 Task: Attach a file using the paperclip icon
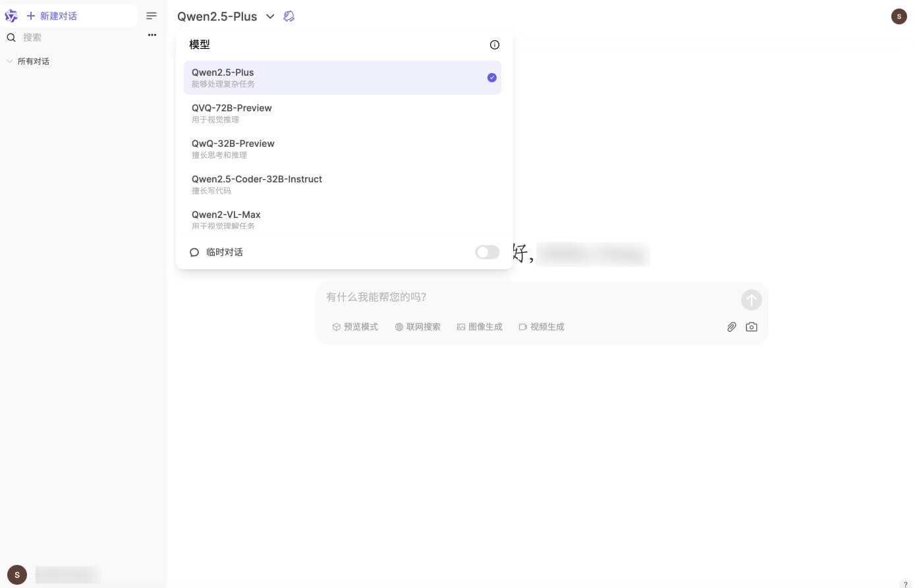click(x=731, y=327)
